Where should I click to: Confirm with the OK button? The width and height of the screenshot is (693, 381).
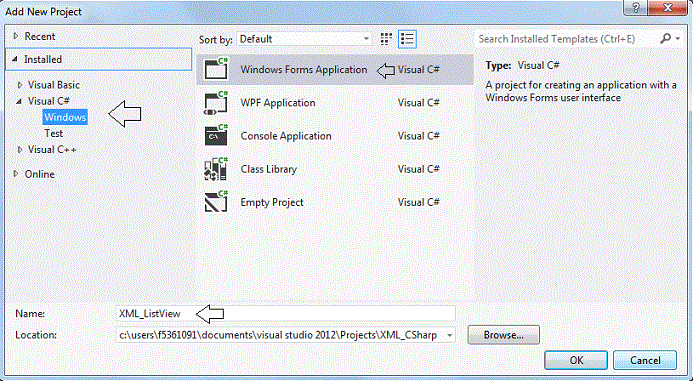(576, 360)
